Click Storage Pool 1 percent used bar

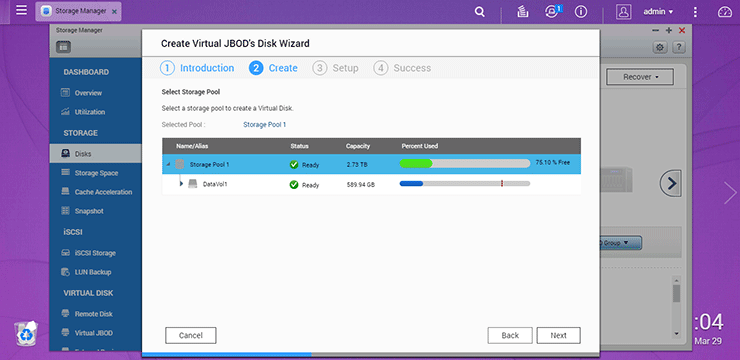[x=464, y=163]
